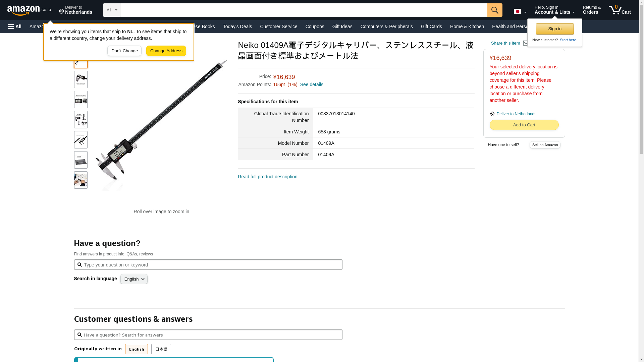This screenshot has width=644, height=362.
Task: Toggle the English originally written filter
Action: point(136,349)
